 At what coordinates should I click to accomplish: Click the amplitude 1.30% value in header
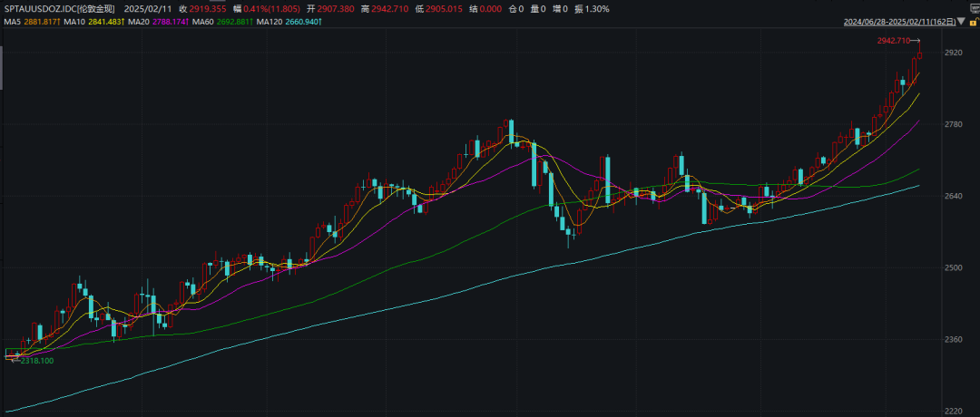[594, 8]
